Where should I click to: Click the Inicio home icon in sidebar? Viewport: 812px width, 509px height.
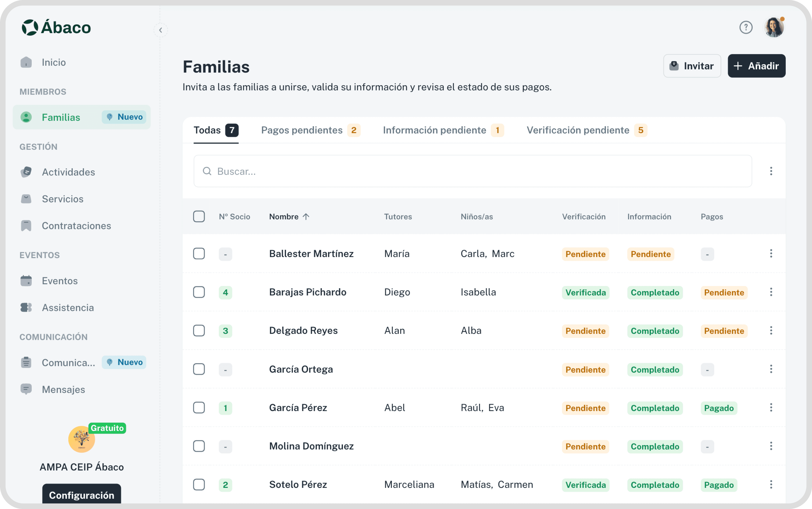26,62
